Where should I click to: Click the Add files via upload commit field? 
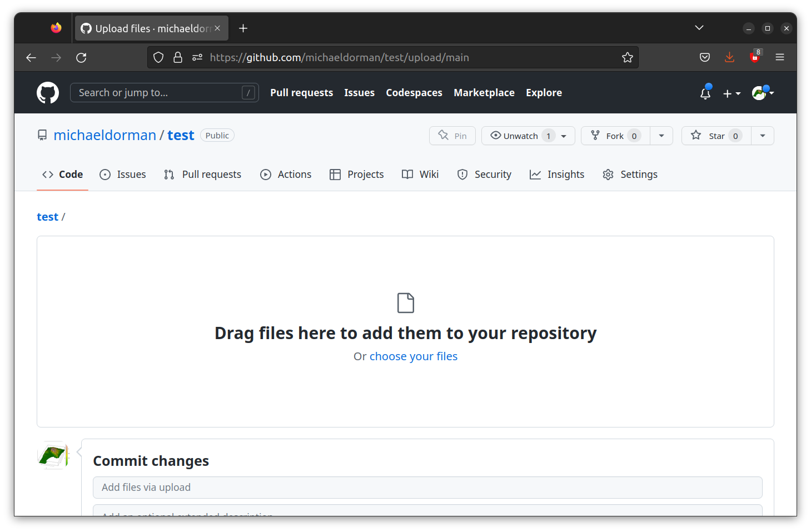(x=427, y=487)
